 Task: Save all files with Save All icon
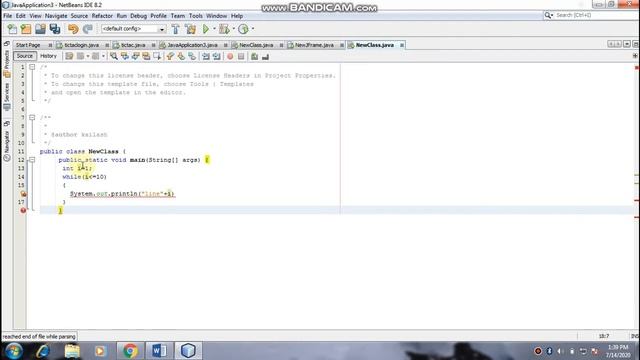pyautogui.click(x=55, y=29)
